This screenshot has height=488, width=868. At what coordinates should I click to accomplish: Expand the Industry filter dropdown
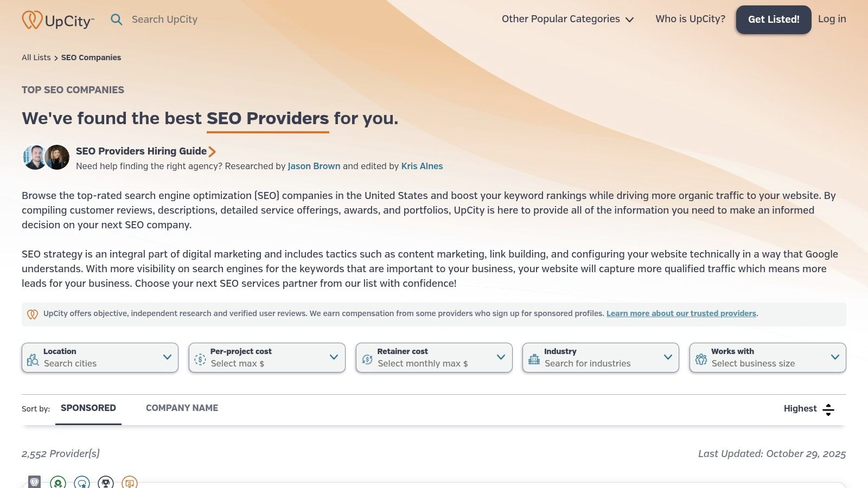tap(601, 358)
